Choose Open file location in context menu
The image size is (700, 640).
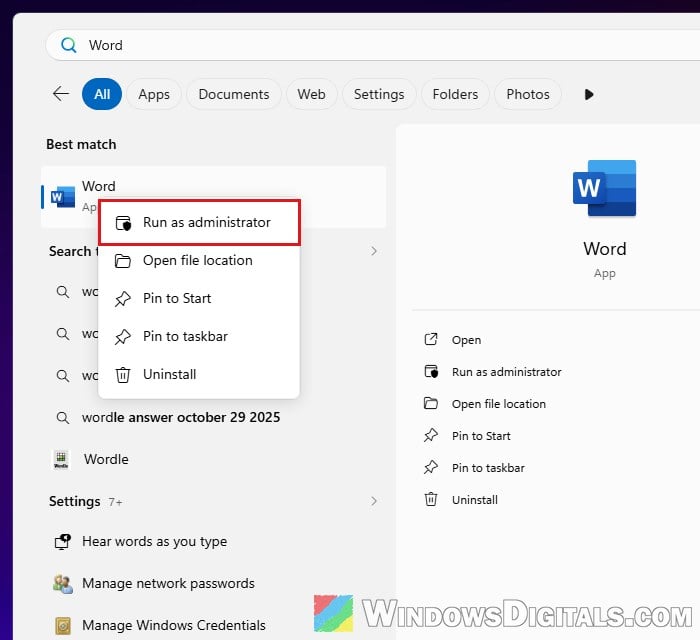tap(200, 260)
